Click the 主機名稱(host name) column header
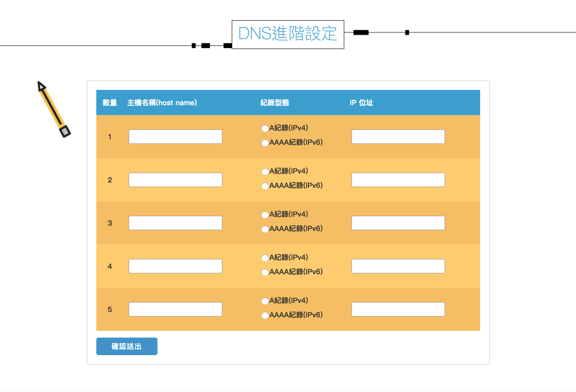This screenshot has width=576, height=392. coord(162,102)
